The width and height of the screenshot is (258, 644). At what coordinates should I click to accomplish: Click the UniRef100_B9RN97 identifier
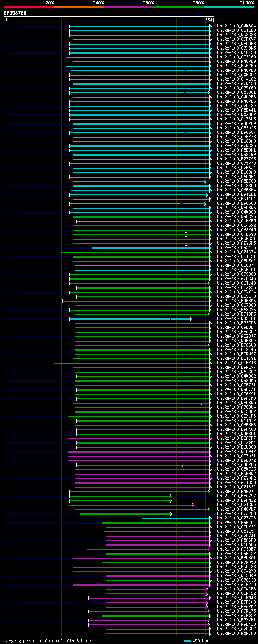point(236,354)
